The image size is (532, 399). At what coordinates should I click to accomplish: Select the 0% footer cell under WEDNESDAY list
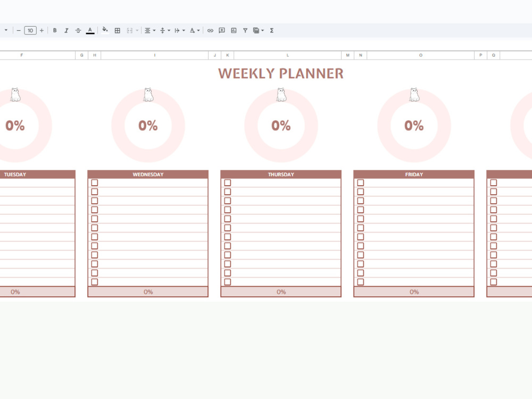(148, 292)
